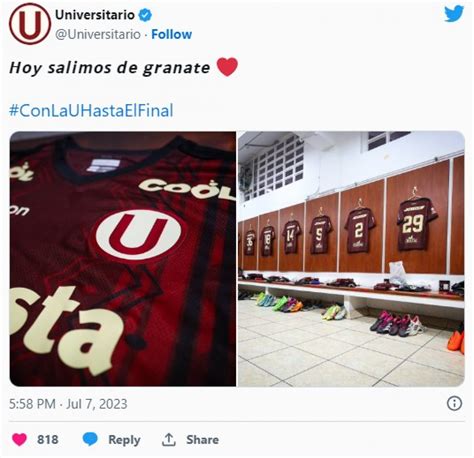
Task: Click the Share text label
Action: point(203,439)
